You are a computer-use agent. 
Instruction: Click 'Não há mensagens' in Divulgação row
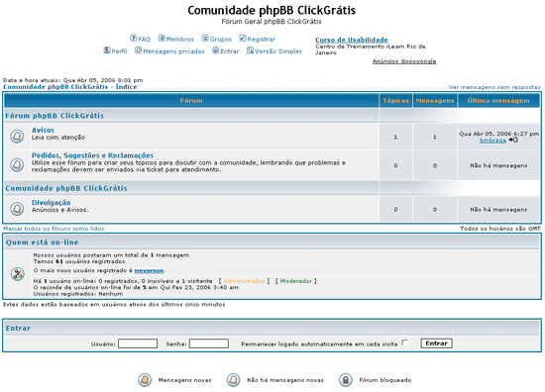click(498, 210)
